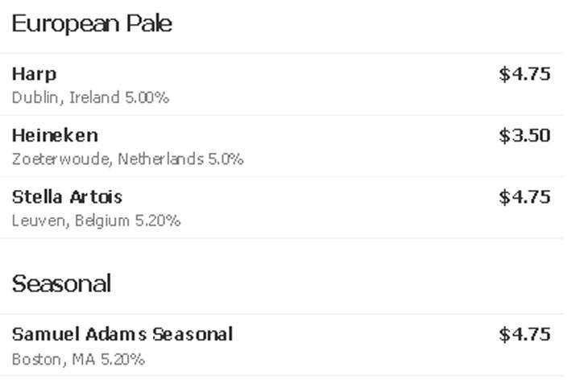Click the word Ireland in Harp's description
This screenshot has height=392, width=580.
click(94, 97)
